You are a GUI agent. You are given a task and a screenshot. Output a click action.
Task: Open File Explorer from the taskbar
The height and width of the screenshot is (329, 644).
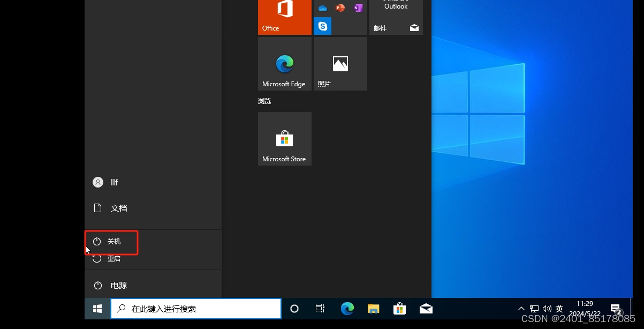pyautogui.click(x=374, y=309)
